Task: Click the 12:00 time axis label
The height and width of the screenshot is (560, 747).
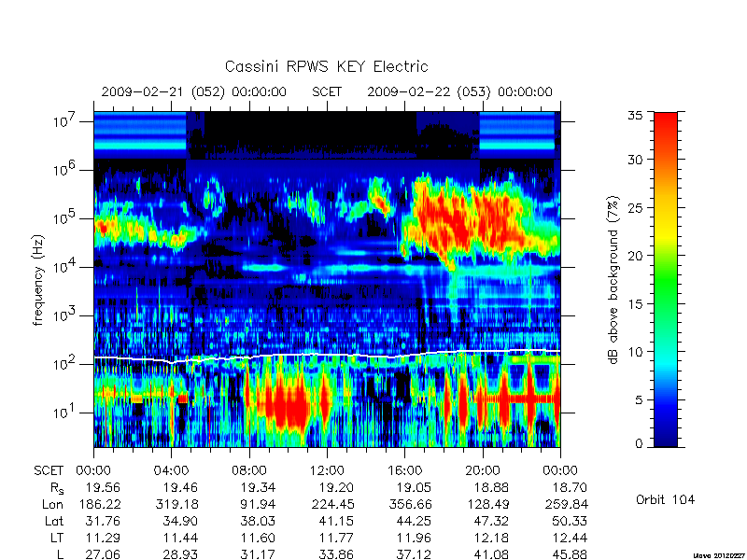Action: click(x=327, y=470)
